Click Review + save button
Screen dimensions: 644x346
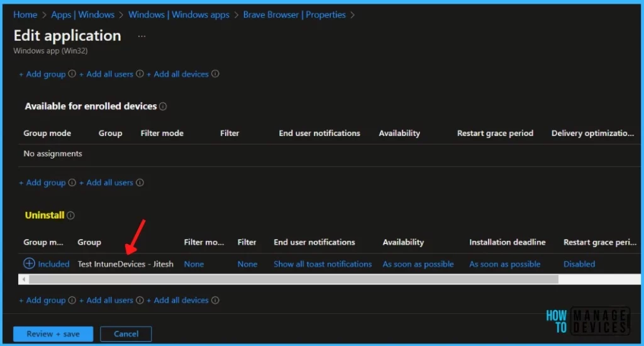click(x=53, y=334)
